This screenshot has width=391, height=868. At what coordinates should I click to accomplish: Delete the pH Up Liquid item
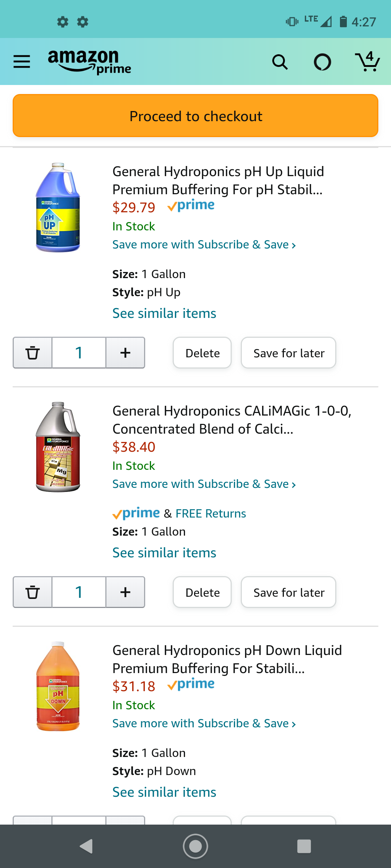[202, 353]
